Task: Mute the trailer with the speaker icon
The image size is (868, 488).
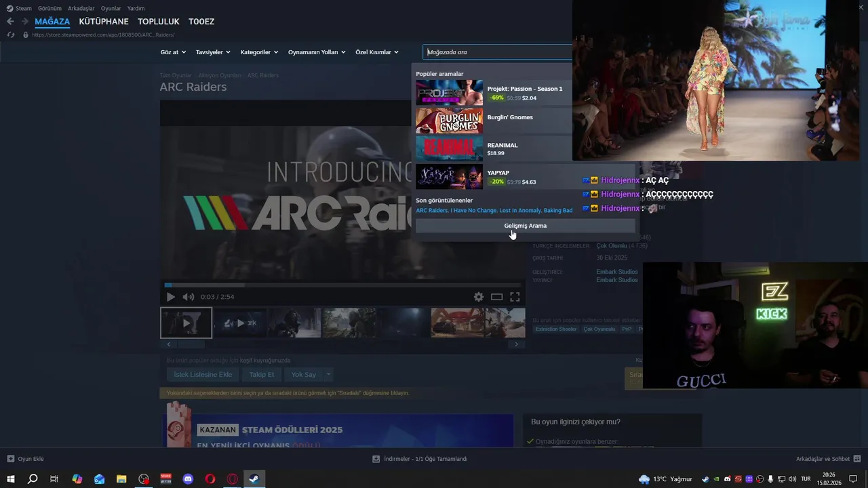Action: (188, 297)
